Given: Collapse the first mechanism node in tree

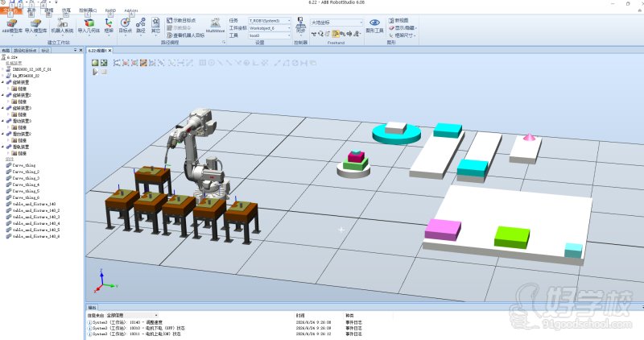Looking at the screenshot, I should click(x=2, y=82).
